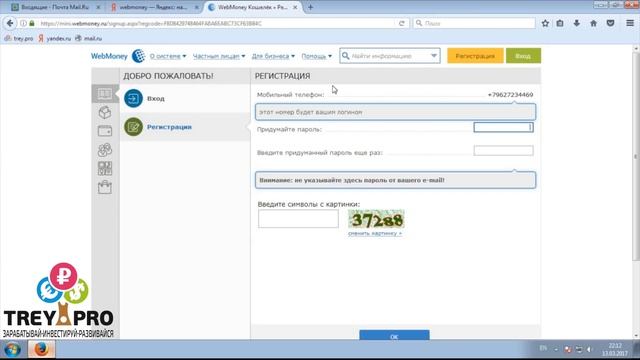Open the bookmarks list clipboard icon

560,23
